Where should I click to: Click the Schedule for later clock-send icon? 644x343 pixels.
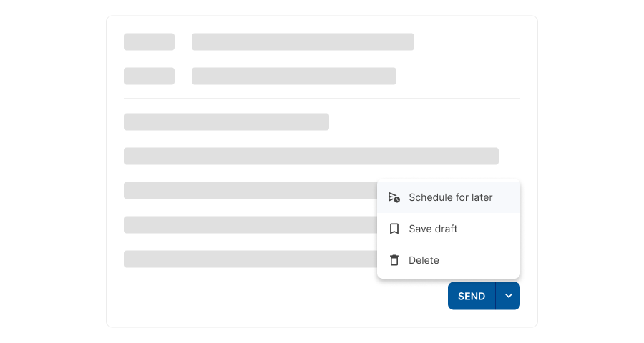pyautogui.click(x=394, y=197)
